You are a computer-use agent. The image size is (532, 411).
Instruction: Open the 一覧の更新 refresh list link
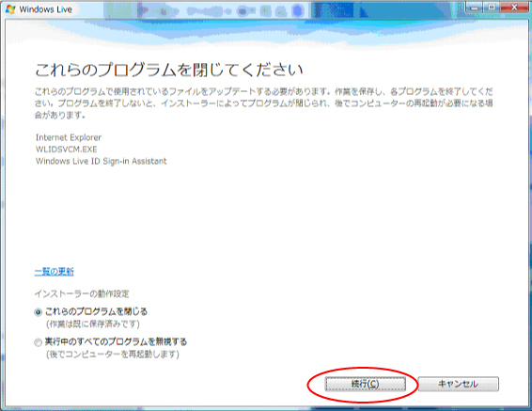point(54,272)
